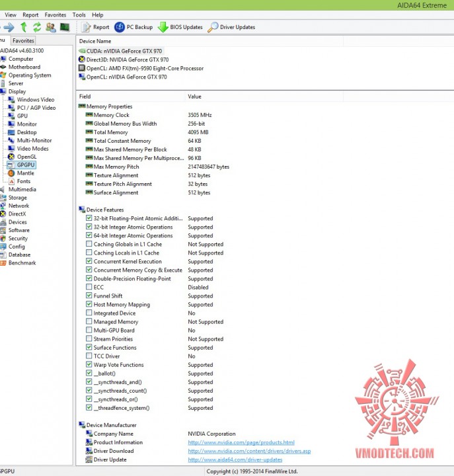
Task: Click the forward navigation arrow icon
Action: (x=9, y=27)
